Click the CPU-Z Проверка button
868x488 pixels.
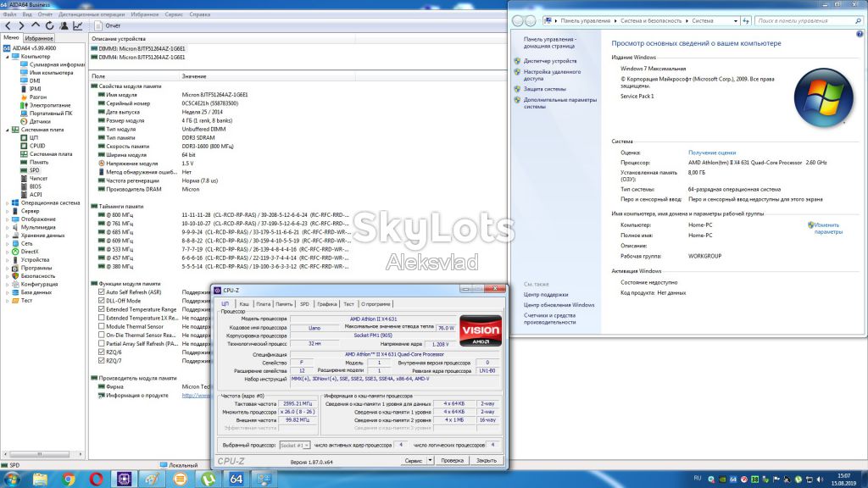453,460
